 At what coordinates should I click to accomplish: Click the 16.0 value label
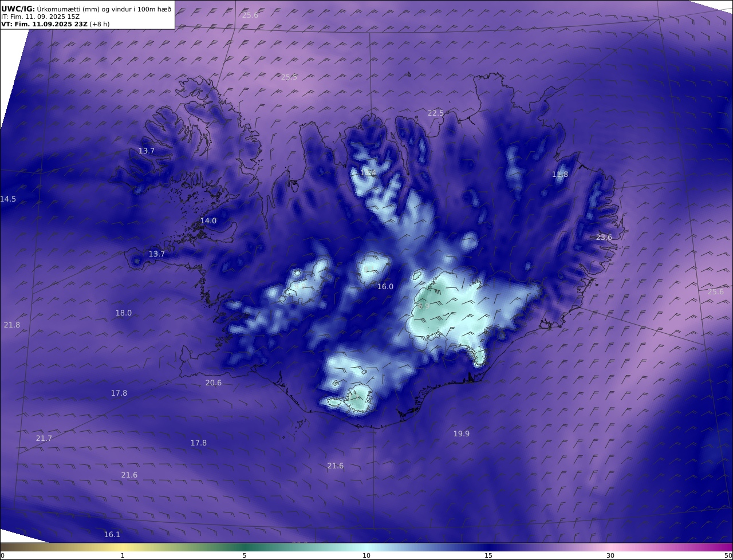385,287
